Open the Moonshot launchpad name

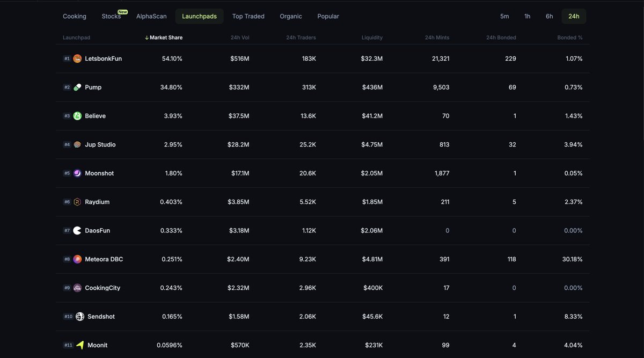coord(99,173)
